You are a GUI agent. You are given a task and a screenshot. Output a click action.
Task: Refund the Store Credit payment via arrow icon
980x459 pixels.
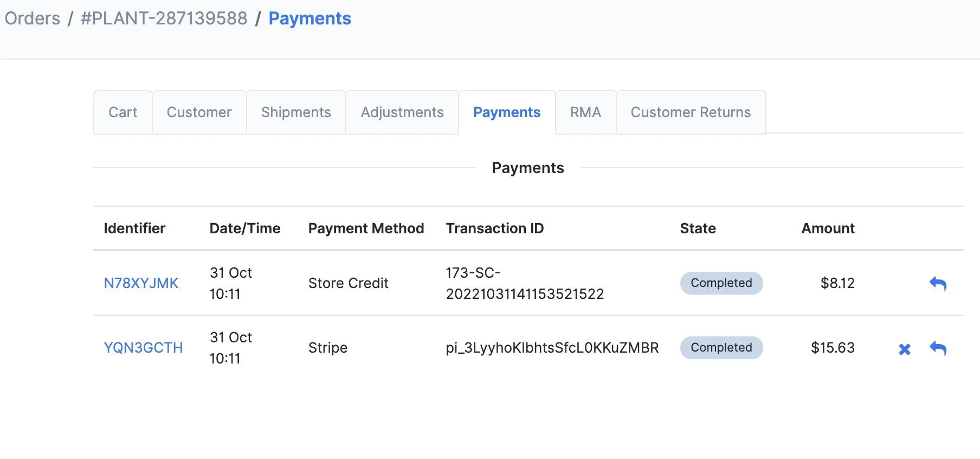click(938, 283)
